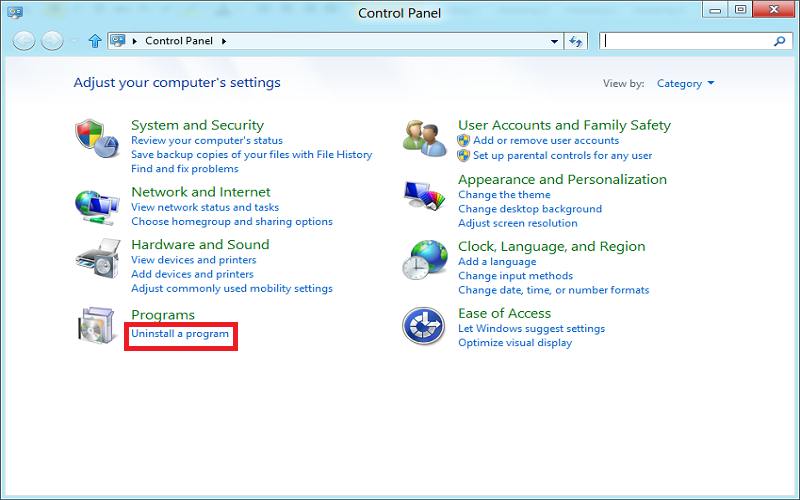800x500 pixels.
Task: Click the shield beside Add or remove user accounts
Action: (463, 140)
